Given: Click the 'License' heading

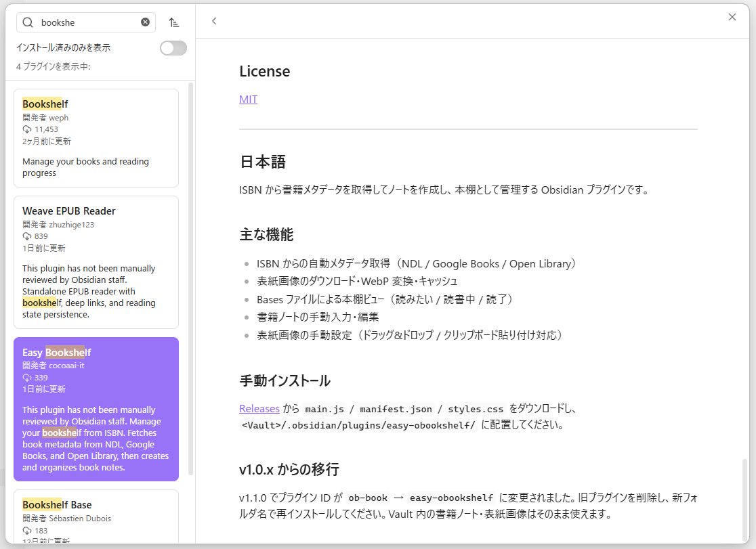Looking at the screenshot, I should (265, 71).
